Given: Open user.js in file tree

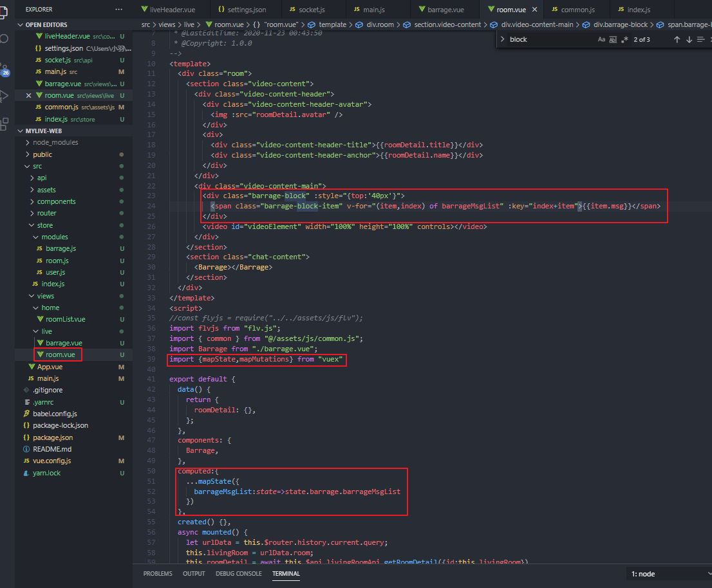Looking at the screenshot, I should click(55, 272).
